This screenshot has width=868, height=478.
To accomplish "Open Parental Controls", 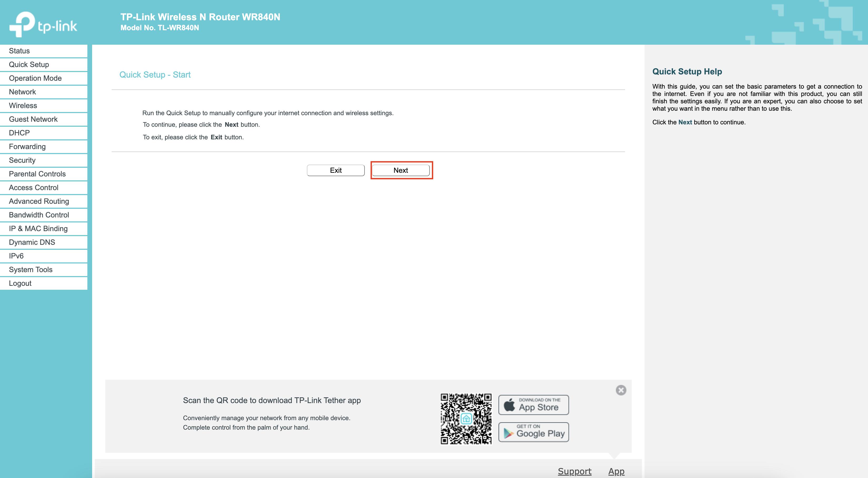I will coord(44,174).
